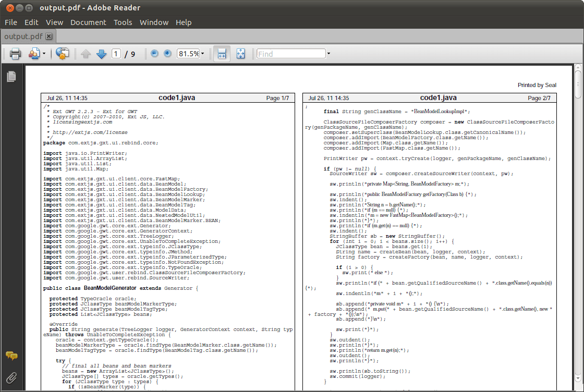Viewport: 584px width, 392px height.
Task: Go to next page with down arrow
Action: (101, 54)
